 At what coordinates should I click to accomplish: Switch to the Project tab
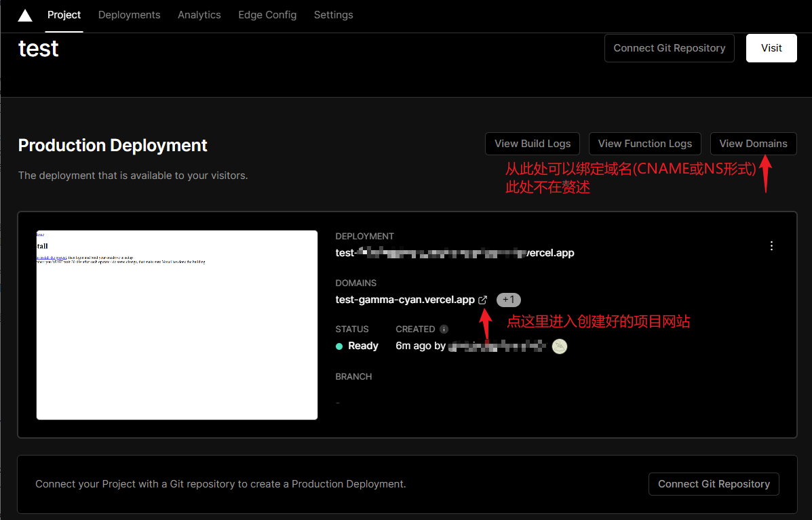[64, 15]
